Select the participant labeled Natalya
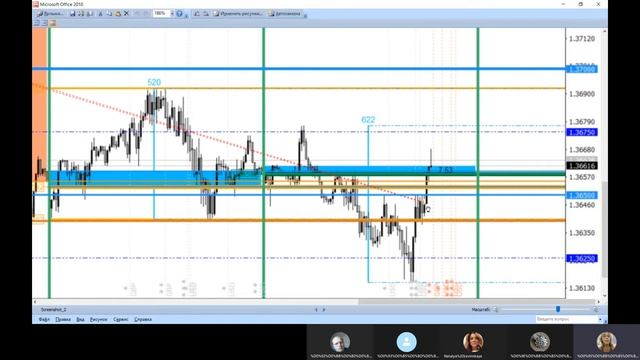The width and height of the screenshot is (640, 360). click(x=473, y=342)
